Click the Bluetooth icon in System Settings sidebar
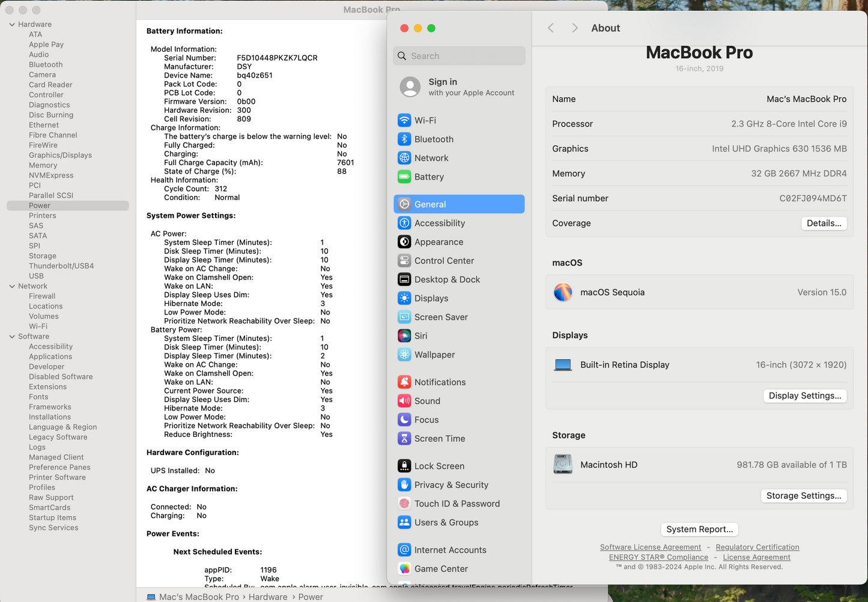 tap(404, 139)
